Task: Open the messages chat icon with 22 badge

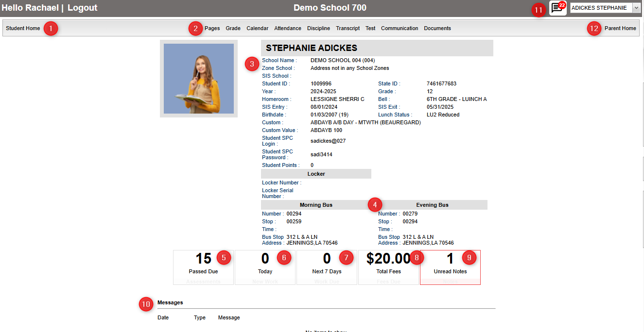Action: [558, 8]
